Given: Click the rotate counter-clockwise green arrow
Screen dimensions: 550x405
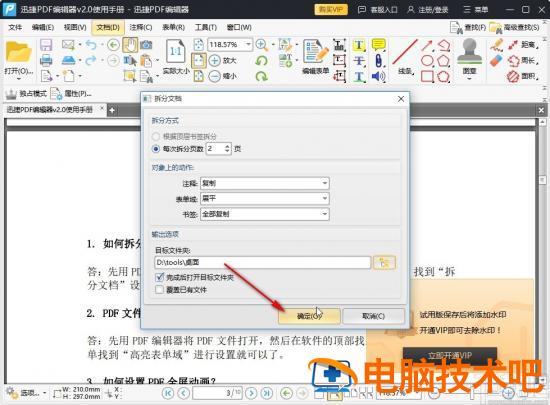Looking at the screenshot, I should [x=261, y=61].
